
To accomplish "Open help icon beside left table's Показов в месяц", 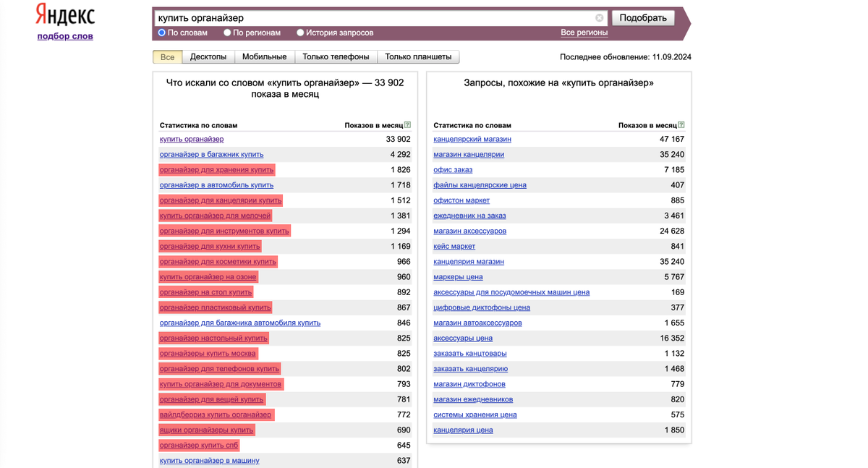I will (x=408, y=125).
